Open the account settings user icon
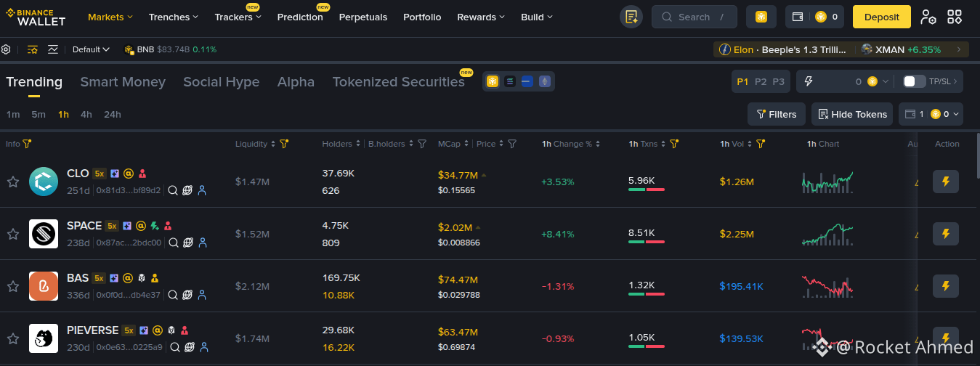 click(x=928, y=17)
